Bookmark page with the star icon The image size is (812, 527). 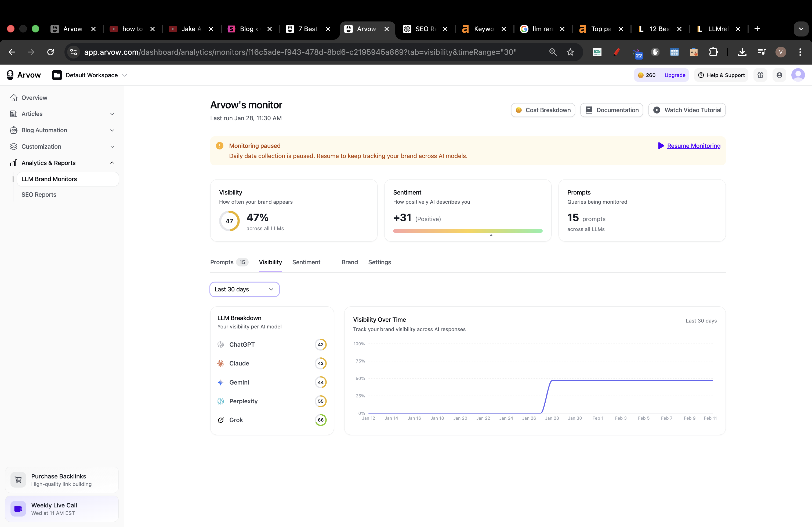pyautogui.click(x=570, y=52)
